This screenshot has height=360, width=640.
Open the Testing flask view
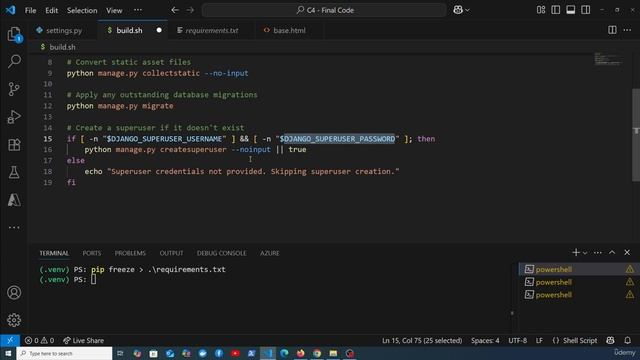coord(14,172)
